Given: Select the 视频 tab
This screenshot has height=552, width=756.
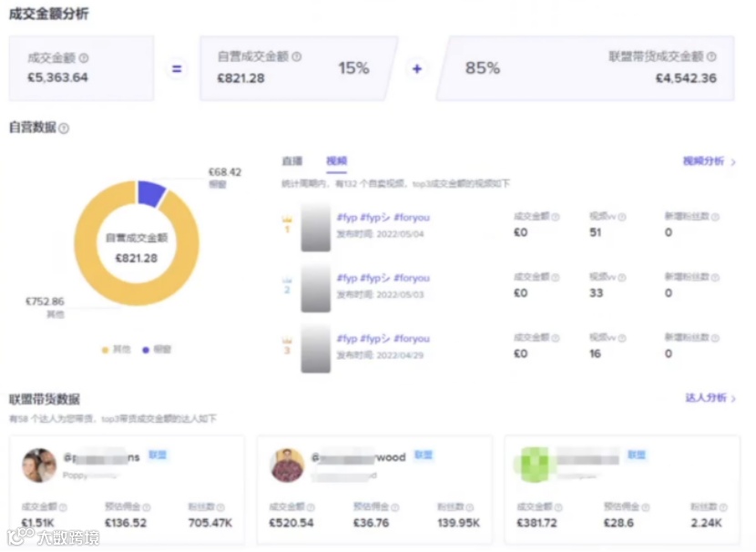Looking at the screenshot, I should [335, 159].
